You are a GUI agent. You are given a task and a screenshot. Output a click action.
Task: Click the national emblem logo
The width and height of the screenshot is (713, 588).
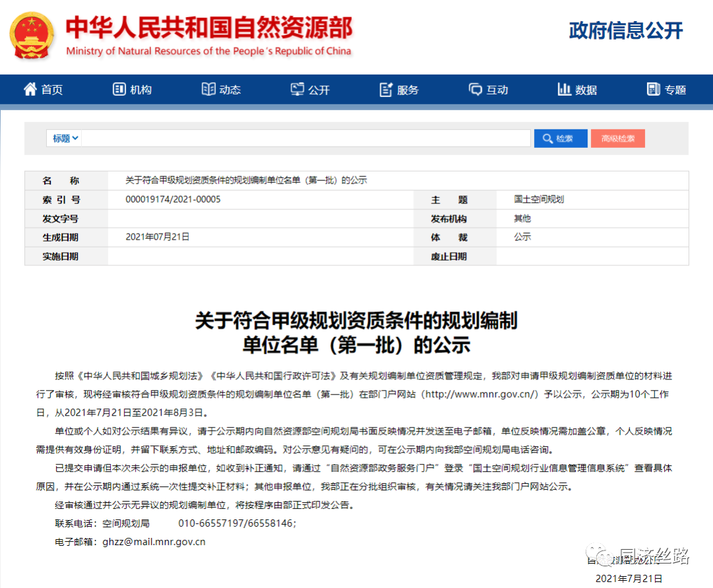[32, 36]
